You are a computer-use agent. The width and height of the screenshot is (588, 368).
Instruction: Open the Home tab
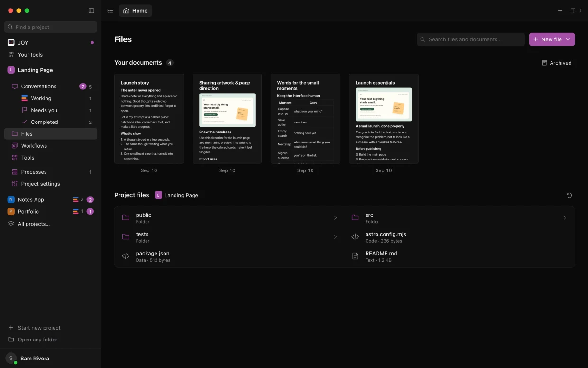coord(136,10)
